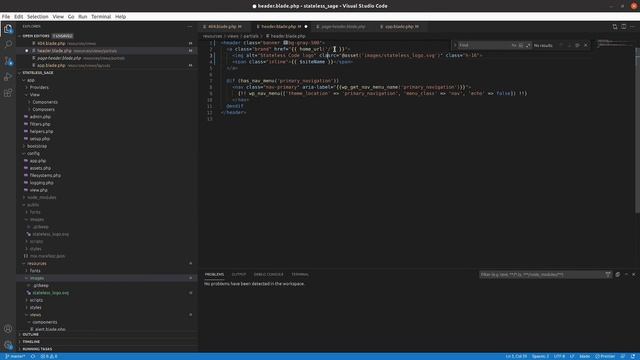Click the Prettier status bar item
The image size is (640, 360).
[605, 356]
